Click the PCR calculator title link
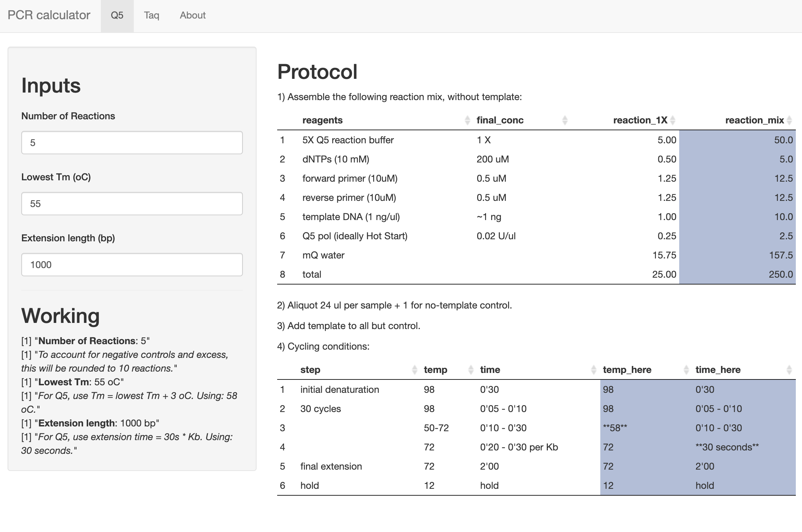 tap(49, 15)
